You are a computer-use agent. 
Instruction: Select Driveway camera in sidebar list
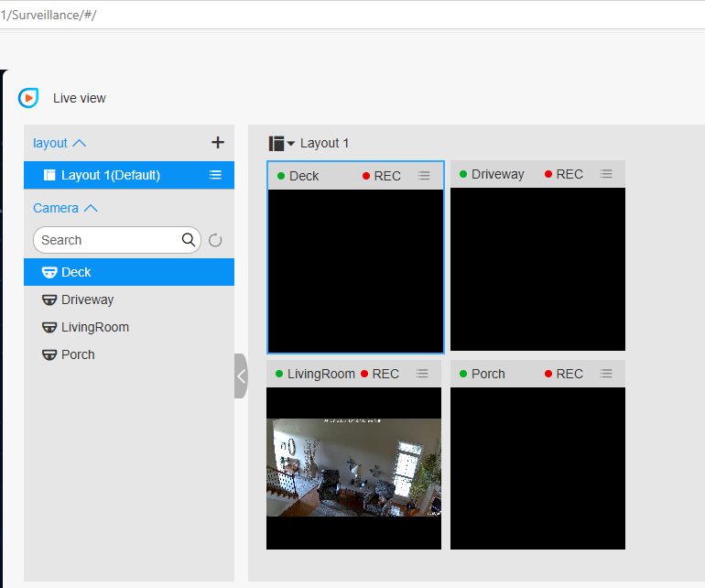(129, 299)
